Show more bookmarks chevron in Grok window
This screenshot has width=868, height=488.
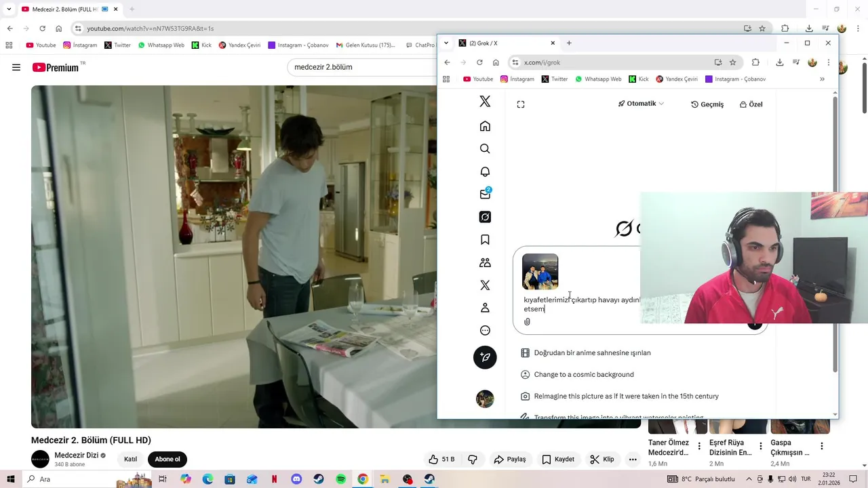coord(822,79)
